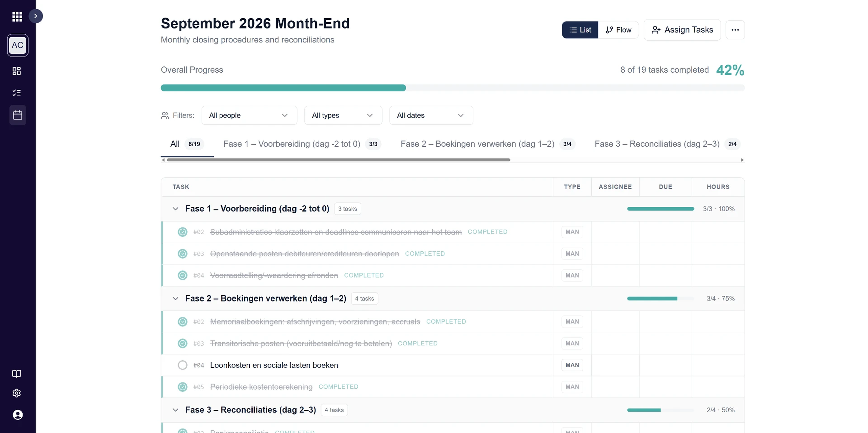Uncheck task Periodieke kostentoerekening
This screenshot has width=868, height=433.
pyautogui.click(x=182, y=387)
